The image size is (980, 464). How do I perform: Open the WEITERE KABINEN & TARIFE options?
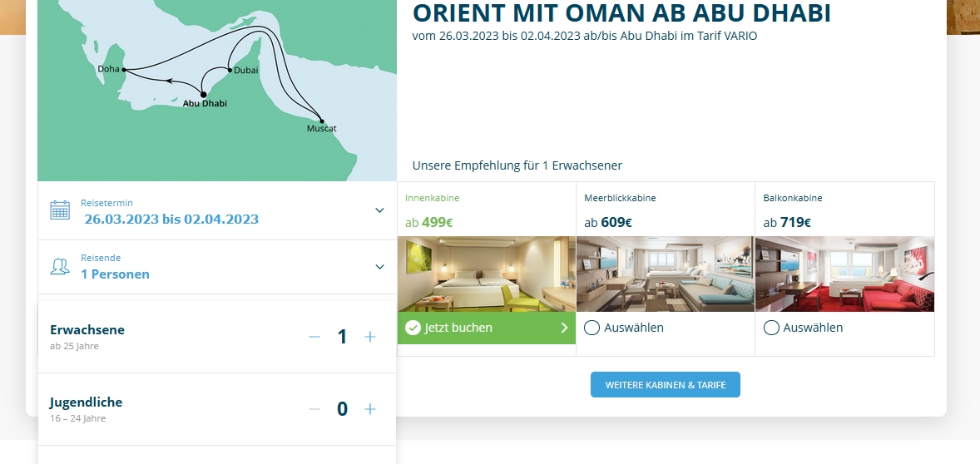click(x=665, y=385)
